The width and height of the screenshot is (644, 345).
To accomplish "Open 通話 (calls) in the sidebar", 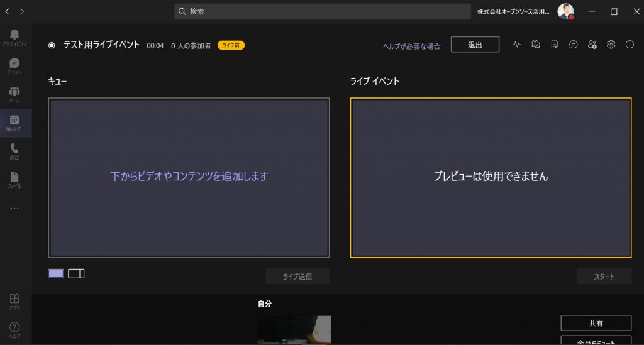I will (x=15, y=151).
